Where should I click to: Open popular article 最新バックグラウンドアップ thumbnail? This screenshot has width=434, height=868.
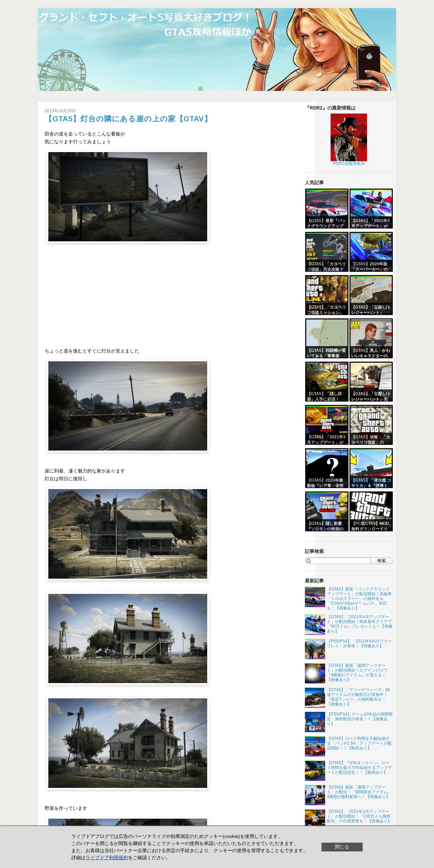[x=327, y=209]
